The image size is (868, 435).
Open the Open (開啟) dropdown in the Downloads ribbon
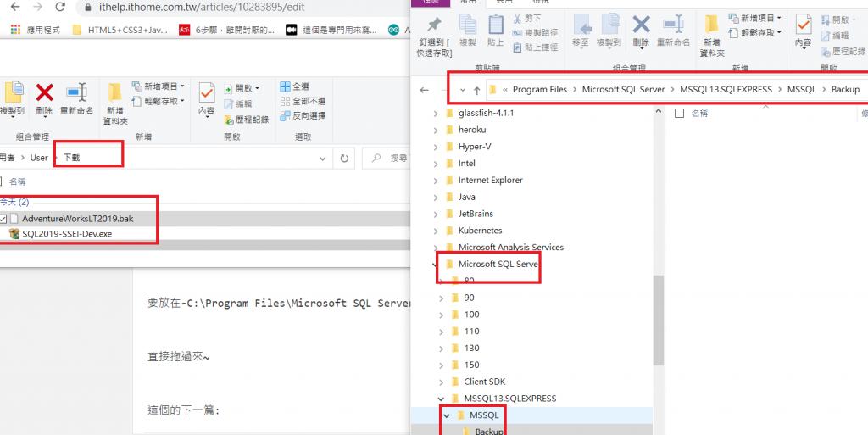[x=242, y=88]
